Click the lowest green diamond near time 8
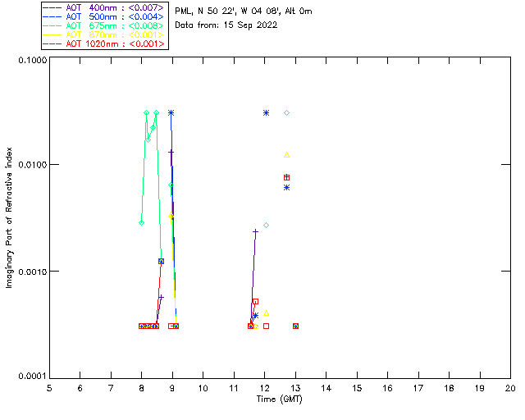Viewport: 525px width, 420px height. point(142,223)
